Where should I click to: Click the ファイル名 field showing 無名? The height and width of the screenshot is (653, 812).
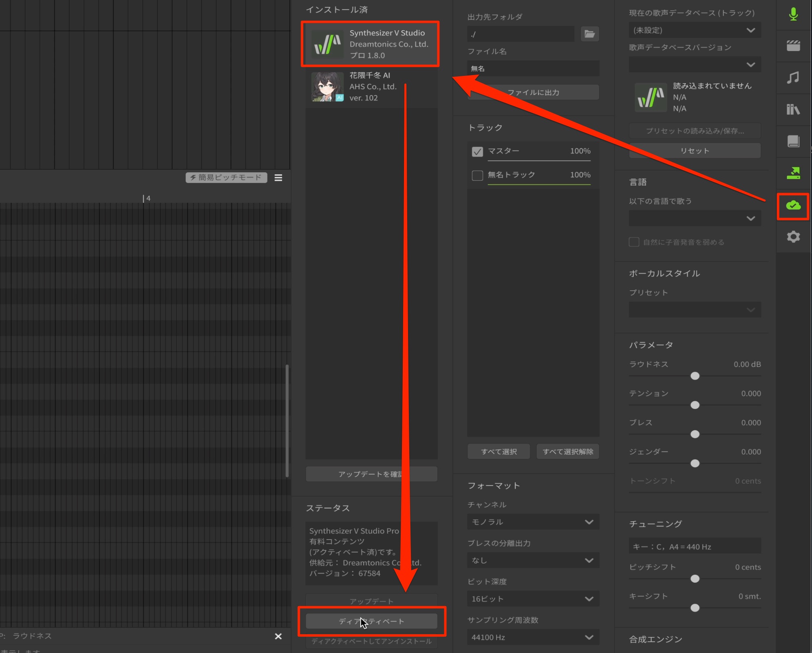533,69
